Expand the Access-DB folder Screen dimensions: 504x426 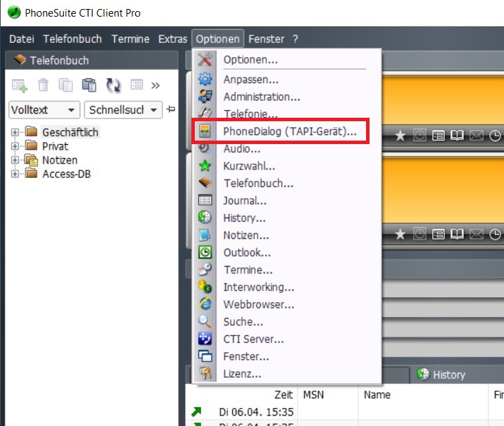click(15, 174)
